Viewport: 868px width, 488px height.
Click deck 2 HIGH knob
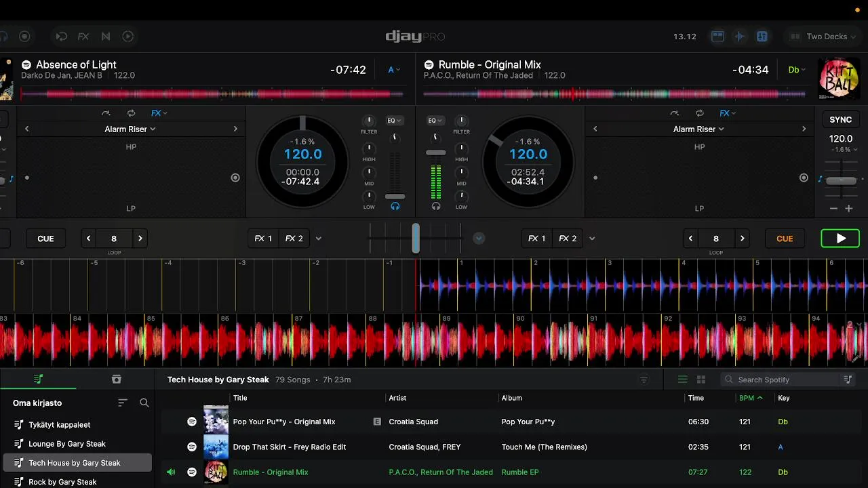(x=461, y=148)
